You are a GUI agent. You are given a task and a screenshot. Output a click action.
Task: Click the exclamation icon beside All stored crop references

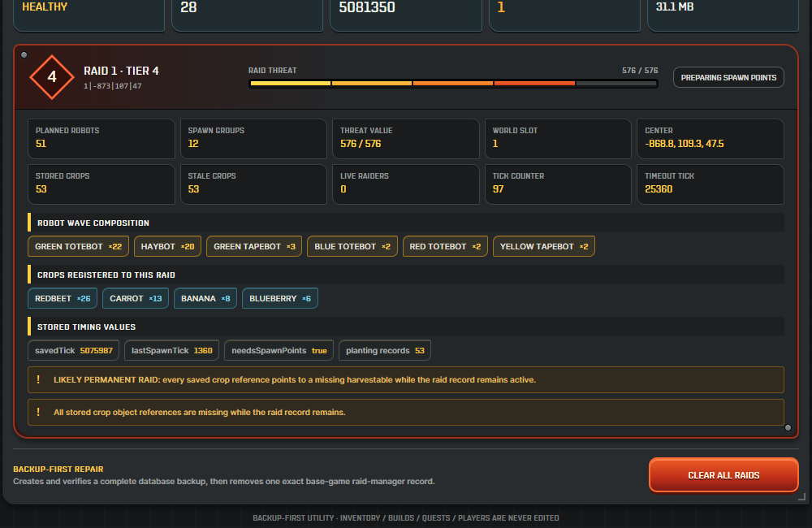click(x=38, y=412)
